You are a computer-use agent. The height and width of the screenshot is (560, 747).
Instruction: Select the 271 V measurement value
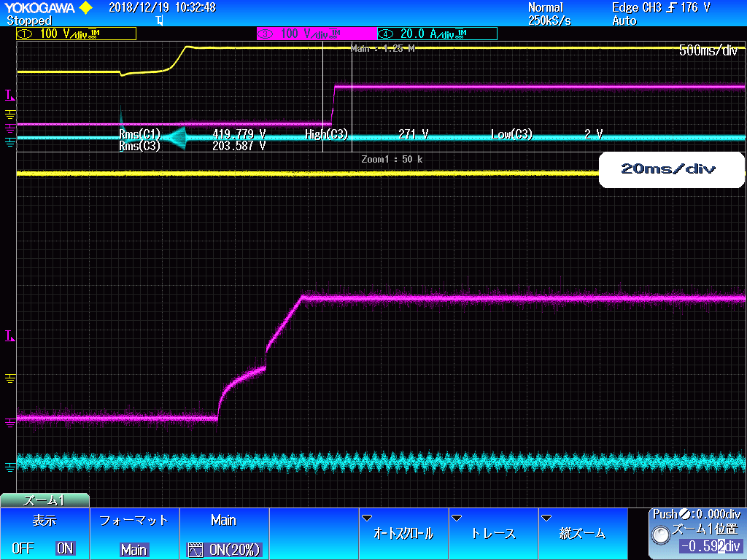(x=413, y=134)
